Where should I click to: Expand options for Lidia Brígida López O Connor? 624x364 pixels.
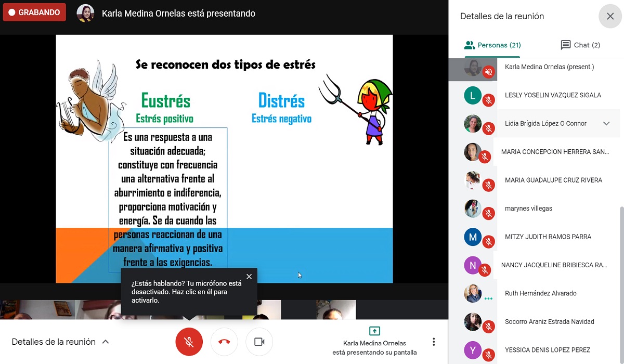(x=606, y=123)
